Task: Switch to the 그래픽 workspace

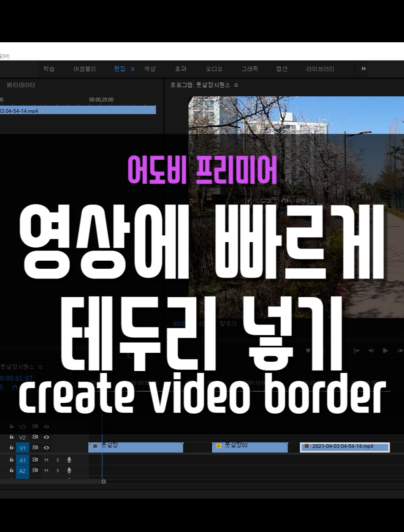Action: (x=249, y=69)
